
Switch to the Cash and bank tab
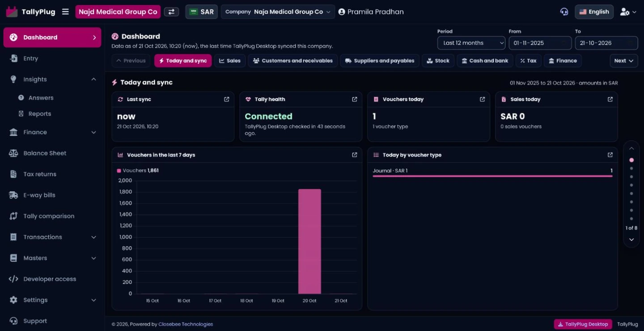click(x=485, y=61)
